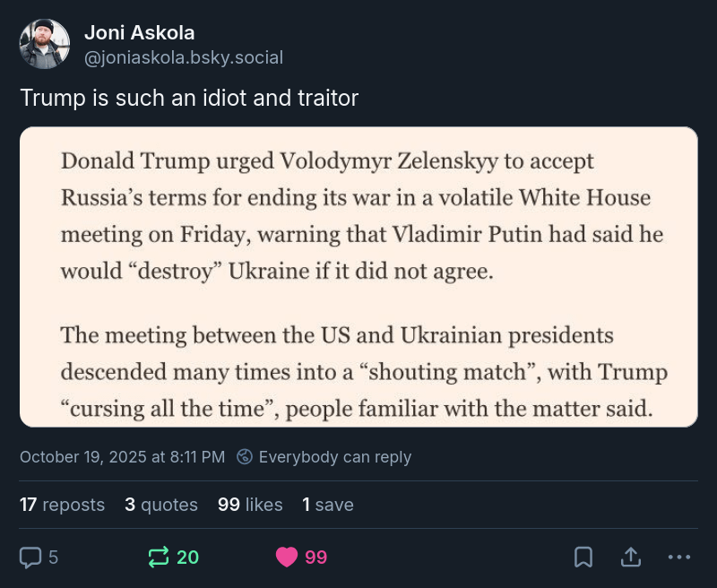Image resolution: width=717 pixels, height=588 pixels.
Task: Expand the embedded article screenshot image
Action: click(358, 277)
